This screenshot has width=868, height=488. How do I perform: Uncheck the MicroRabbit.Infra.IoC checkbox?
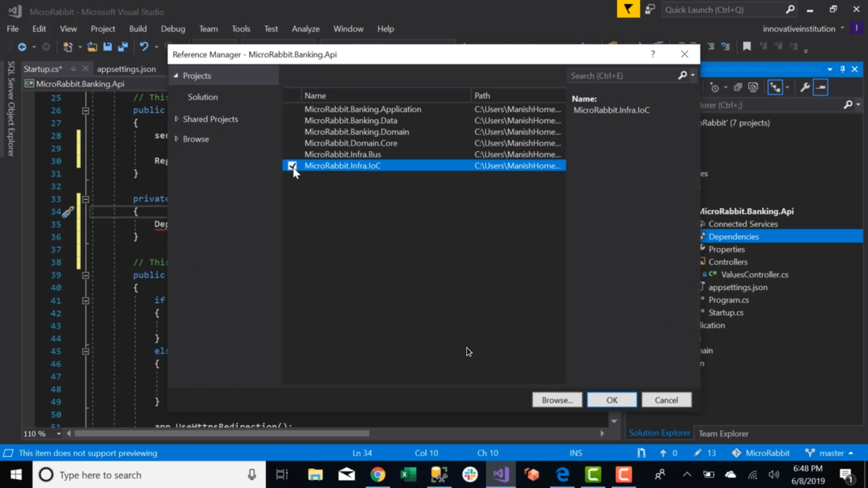(x=292, y=166)
